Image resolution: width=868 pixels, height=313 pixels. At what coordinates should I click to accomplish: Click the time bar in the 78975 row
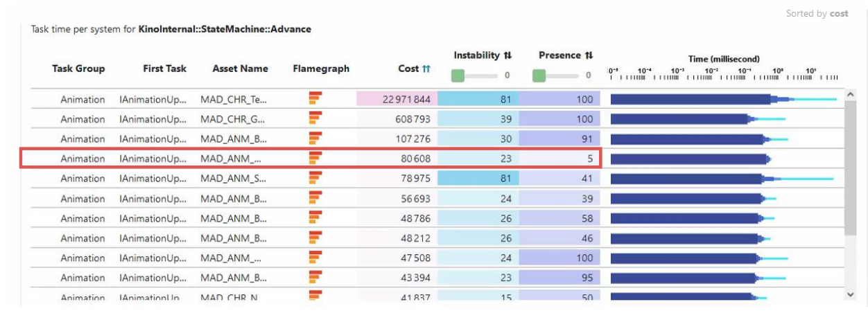(x=722, y=178)
